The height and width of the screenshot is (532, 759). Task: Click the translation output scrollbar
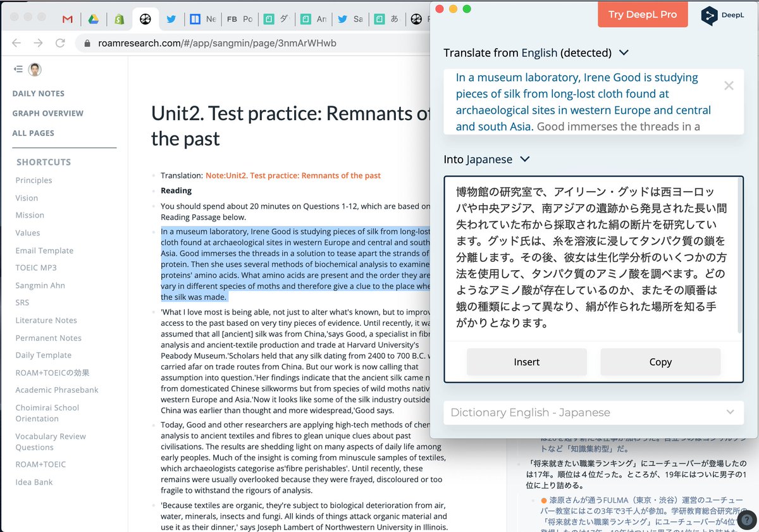click(740, 256)
